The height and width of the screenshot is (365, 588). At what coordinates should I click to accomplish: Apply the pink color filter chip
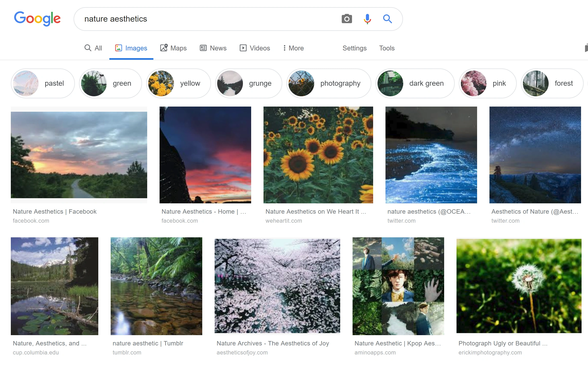(x=487, y=83)
